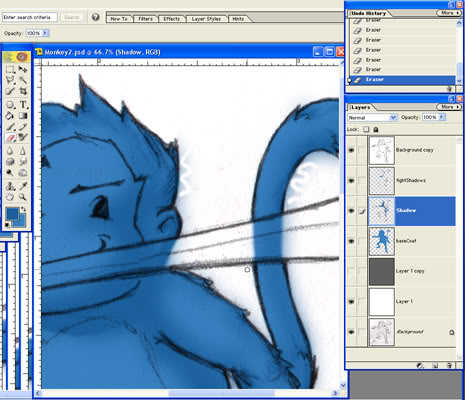
Task: Hide the Background copy layer
Action: pos(351,150)
